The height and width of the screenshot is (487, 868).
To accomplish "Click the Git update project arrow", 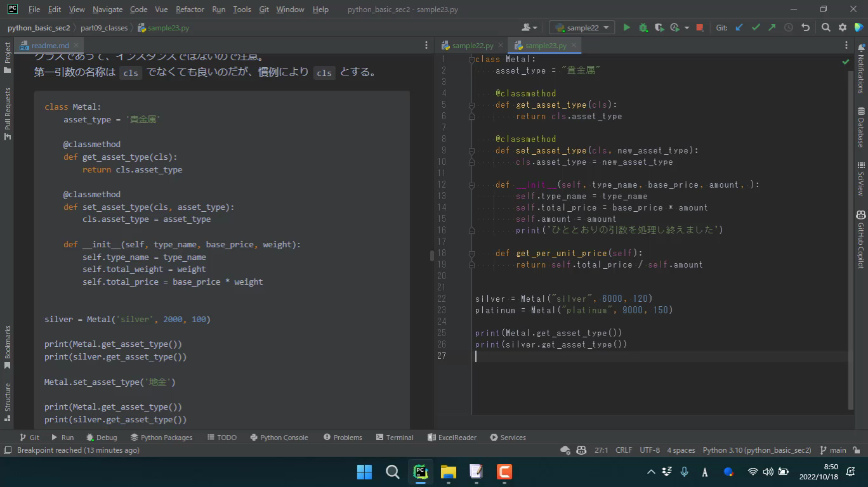I will 739,27.
